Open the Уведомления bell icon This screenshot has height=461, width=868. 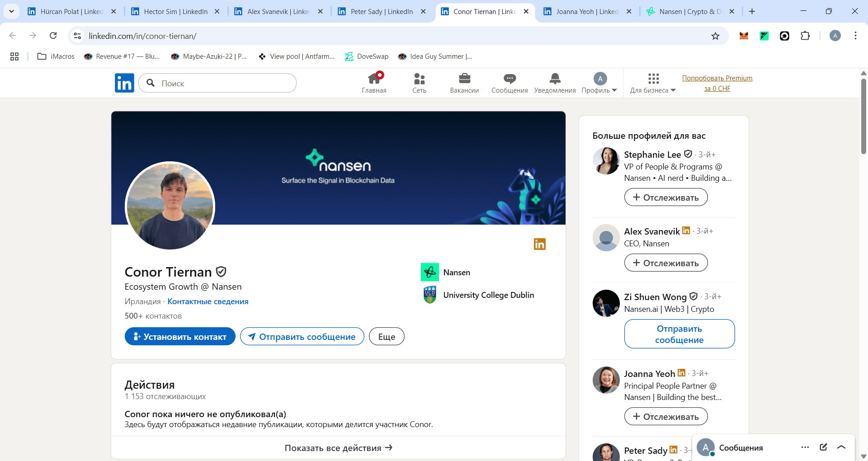pyautogui.click(x=555, y=83)
